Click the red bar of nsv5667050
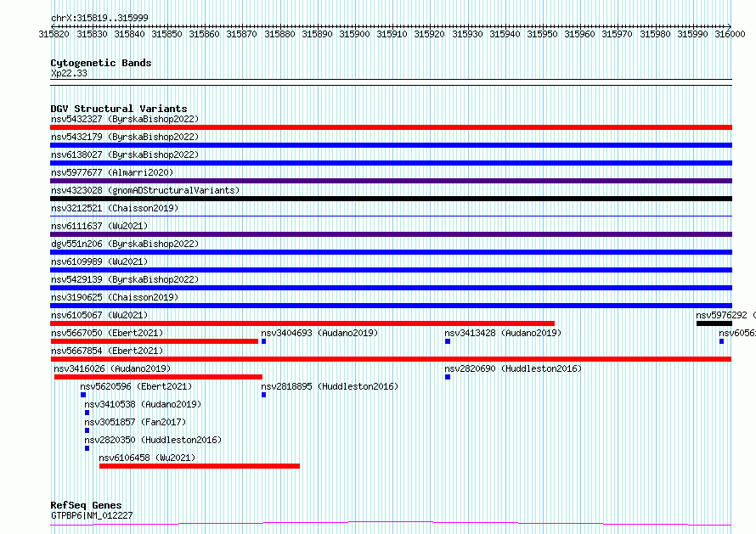The height and width of the screenshot is (534, 756). tap(155, 341)
